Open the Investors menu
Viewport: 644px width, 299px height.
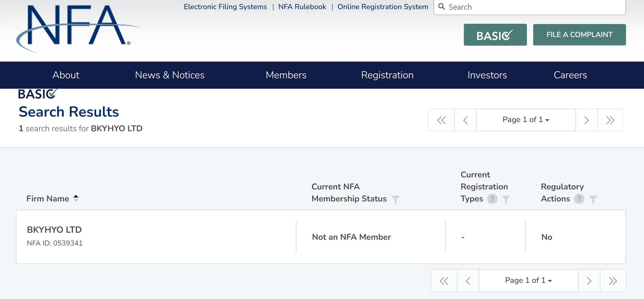tap(487, 75)
